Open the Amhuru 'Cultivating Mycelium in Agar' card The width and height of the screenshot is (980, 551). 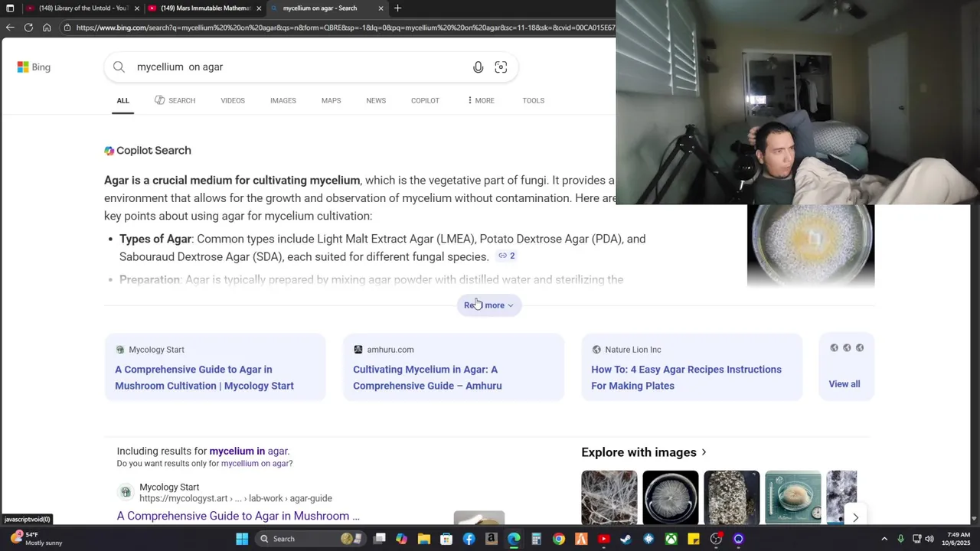pos(453,367)
